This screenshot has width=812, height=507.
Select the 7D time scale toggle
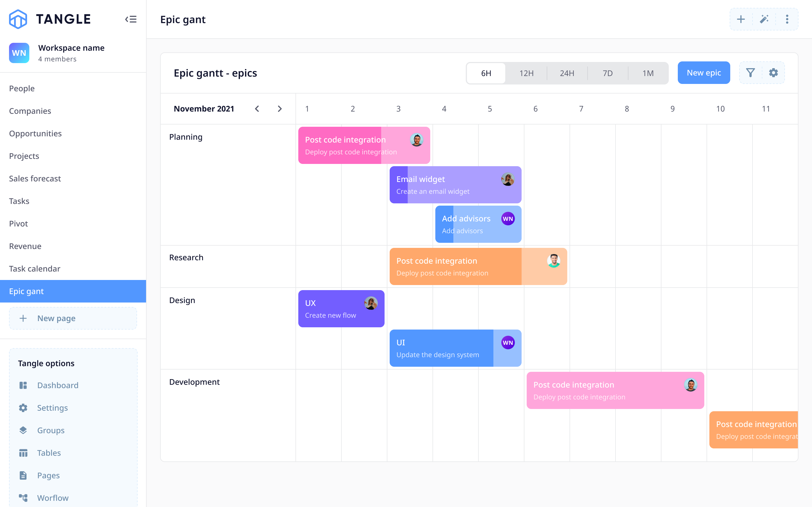click(x=608, y=73)
